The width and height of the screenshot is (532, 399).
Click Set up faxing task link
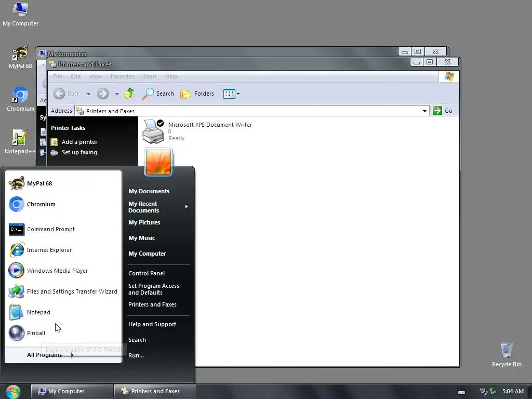pos(75,152)
